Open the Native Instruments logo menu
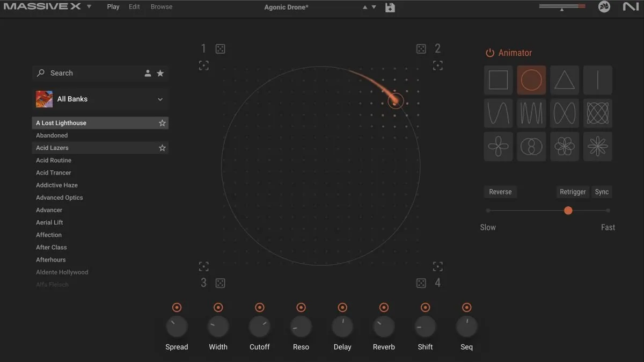644x362 pixels. point(631,7)
